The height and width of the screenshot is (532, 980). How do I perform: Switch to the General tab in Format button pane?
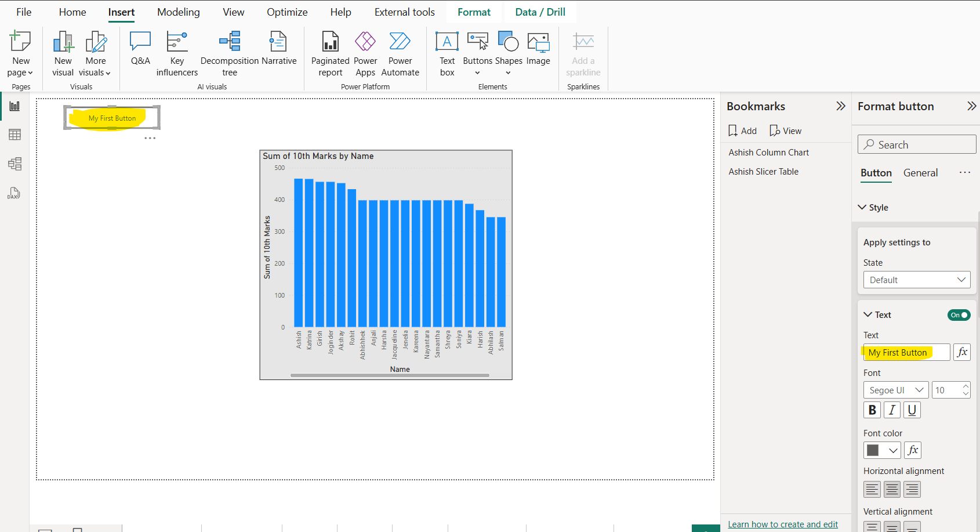tap(920, 172)
